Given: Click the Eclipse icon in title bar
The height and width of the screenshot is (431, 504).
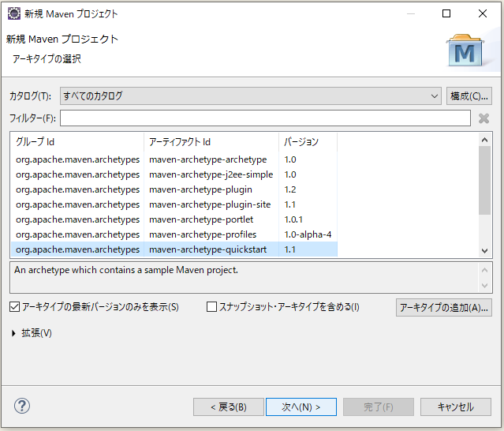Looking at the screenshot, I should (x=14, y=13).
